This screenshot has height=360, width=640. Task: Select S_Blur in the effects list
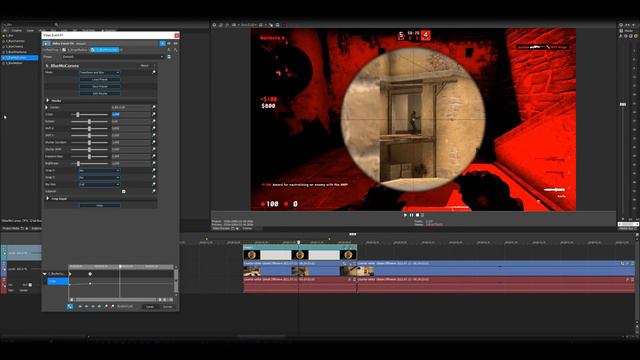(10, 36)
